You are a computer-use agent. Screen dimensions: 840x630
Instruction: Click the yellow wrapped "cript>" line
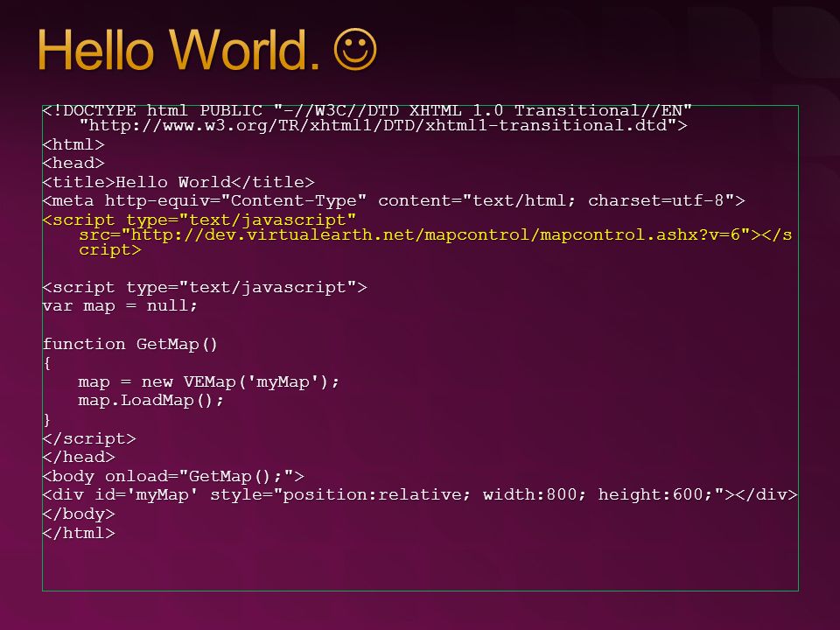coord(110,250)
